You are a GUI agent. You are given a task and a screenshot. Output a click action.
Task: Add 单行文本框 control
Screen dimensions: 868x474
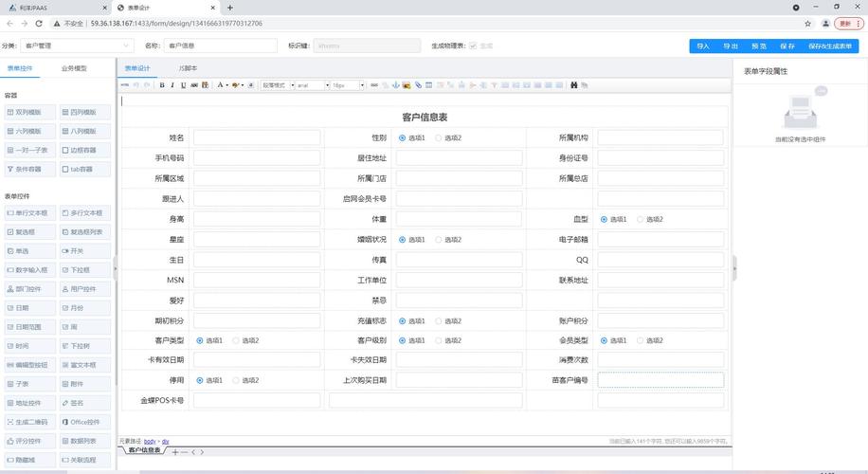30,212
